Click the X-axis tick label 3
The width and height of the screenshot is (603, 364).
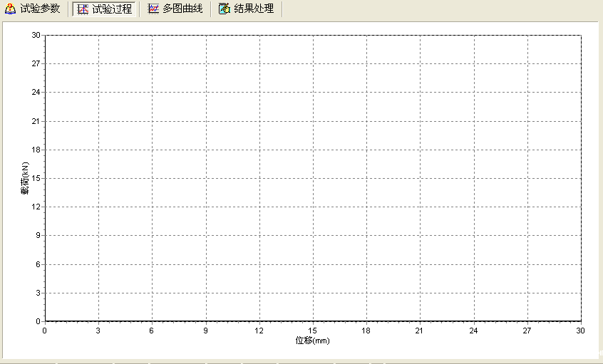click(98, 331)
